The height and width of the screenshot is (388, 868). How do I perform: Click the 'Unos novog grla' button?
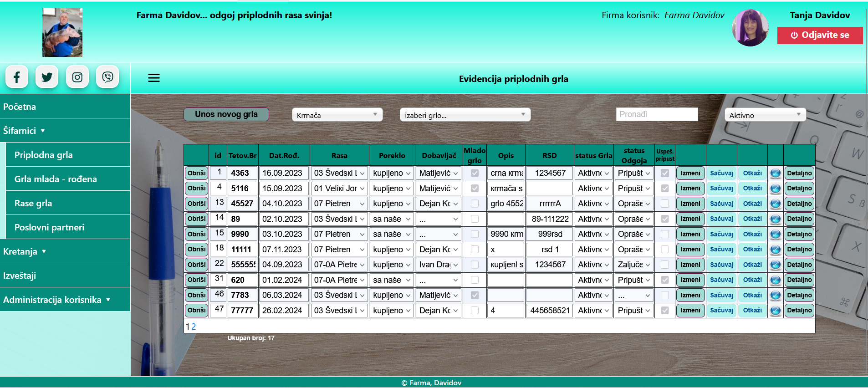pos(226,114)
